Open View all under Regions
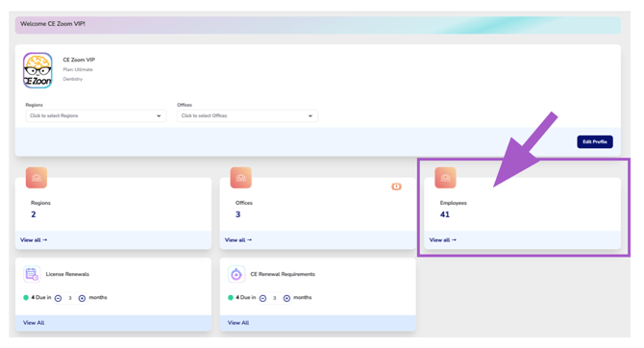The height and width of the screenshot is (348, 644). click(x=34, y=240)
